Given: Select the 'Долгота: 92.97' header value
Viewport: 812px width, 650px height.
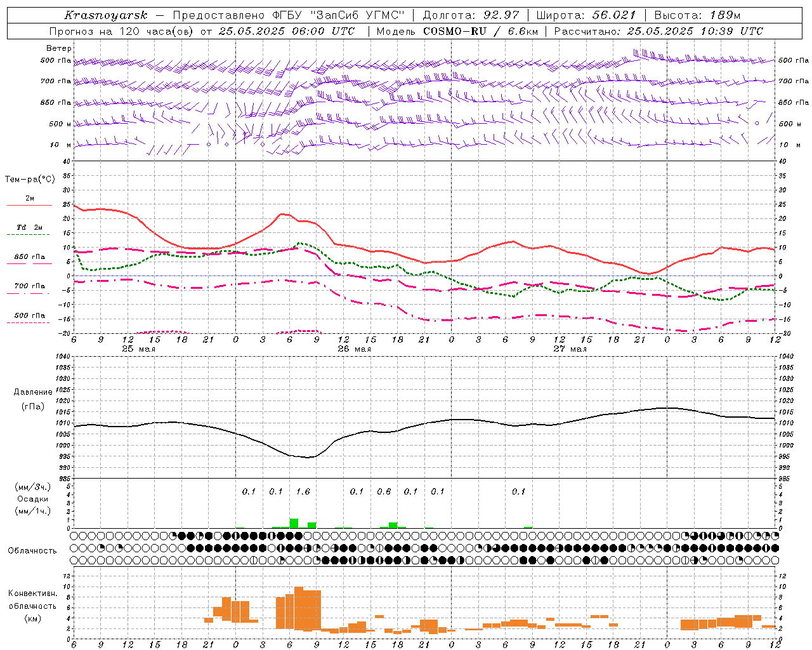Looking at the screenshot, I should tap(471, 15).
